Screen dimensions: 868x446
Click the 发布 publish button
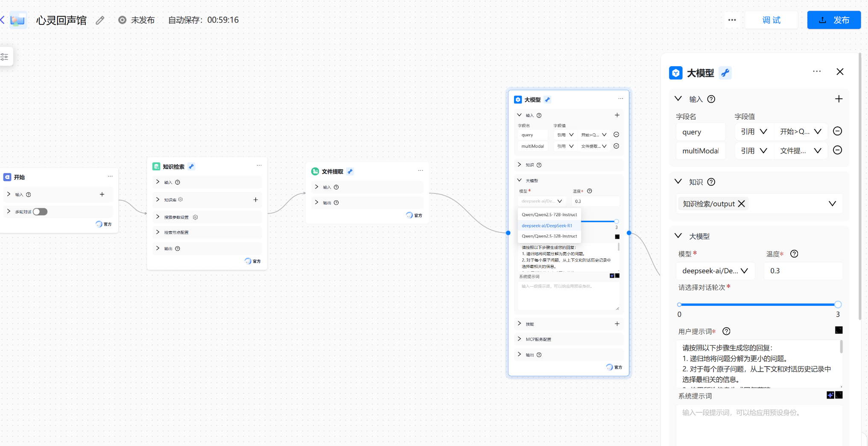pyautogui.click(x=834, y=20)
